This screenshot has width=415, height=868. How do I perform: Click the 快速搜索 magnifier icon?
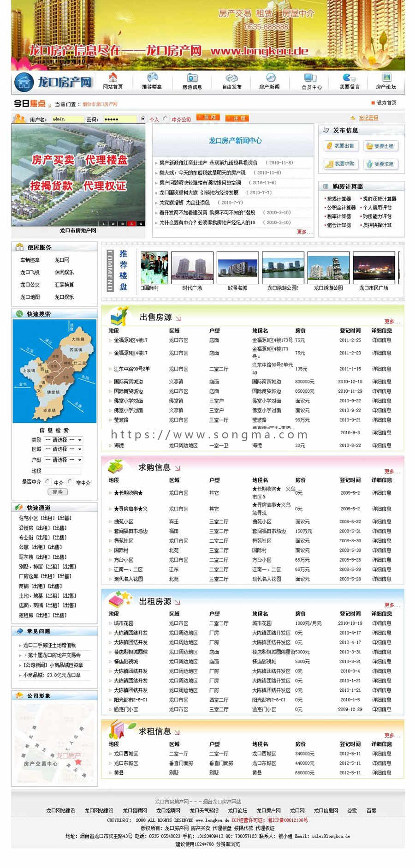pos(19,314)
